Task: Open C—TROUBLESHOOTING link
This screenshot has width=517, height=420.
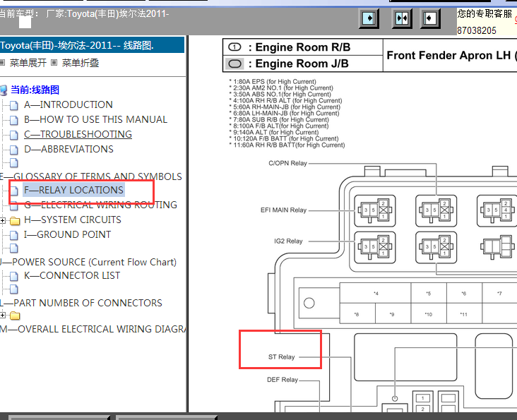Action: [x=78, y=134]
